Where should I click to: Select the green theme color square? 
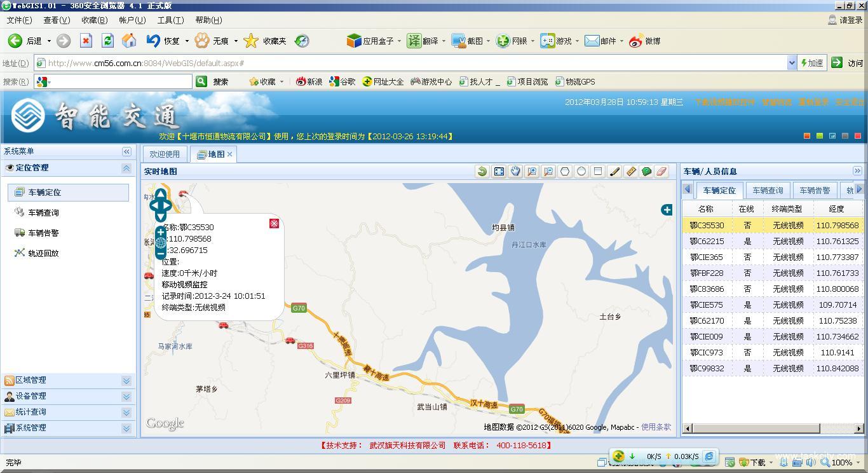(820, 135)
